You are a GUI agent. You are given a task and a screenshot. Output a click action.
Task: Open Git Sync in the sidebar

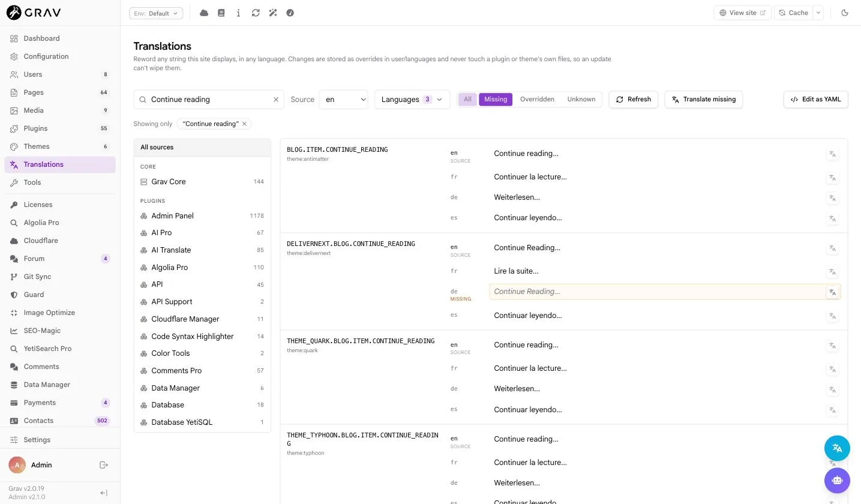pyautogui.click(x=60, y=277)
